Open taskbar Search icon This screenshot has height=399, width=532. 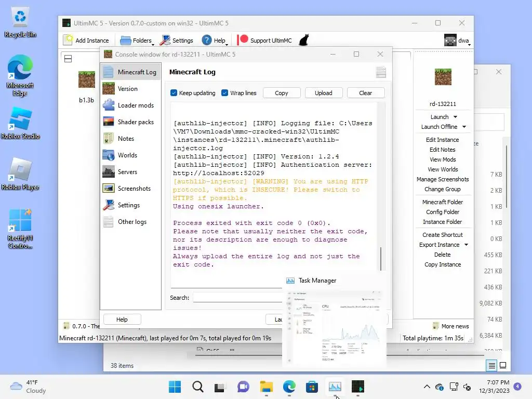(x=197, y=387)
